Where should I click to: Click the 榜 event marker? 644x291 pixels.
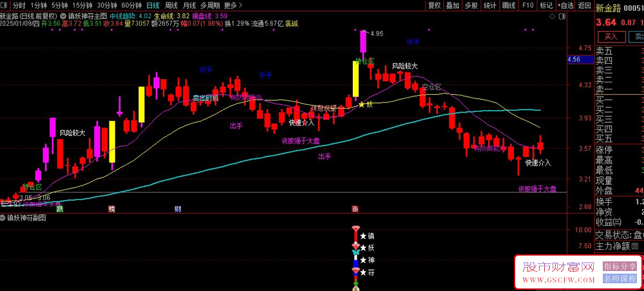tap(111, 209)
